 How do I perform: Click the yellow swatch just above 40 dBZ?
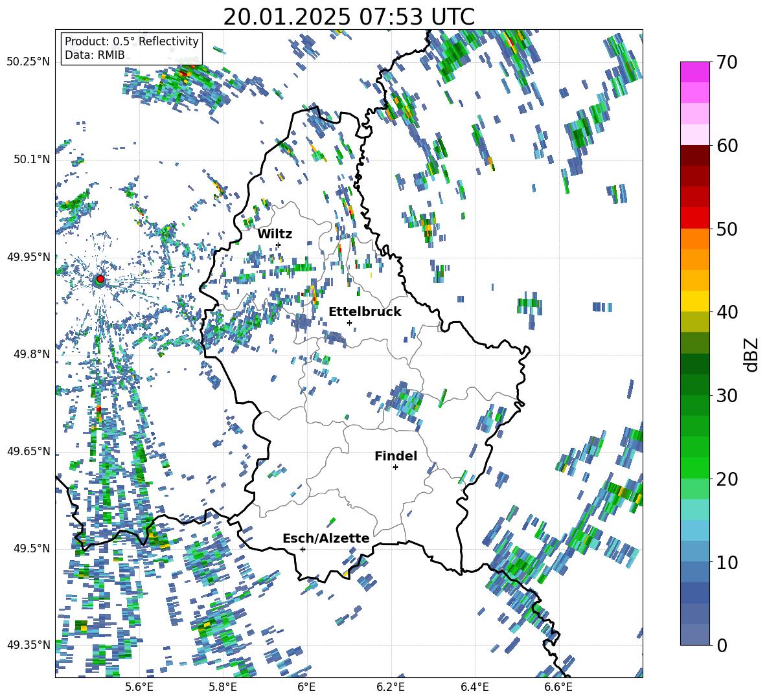point(694,301)
